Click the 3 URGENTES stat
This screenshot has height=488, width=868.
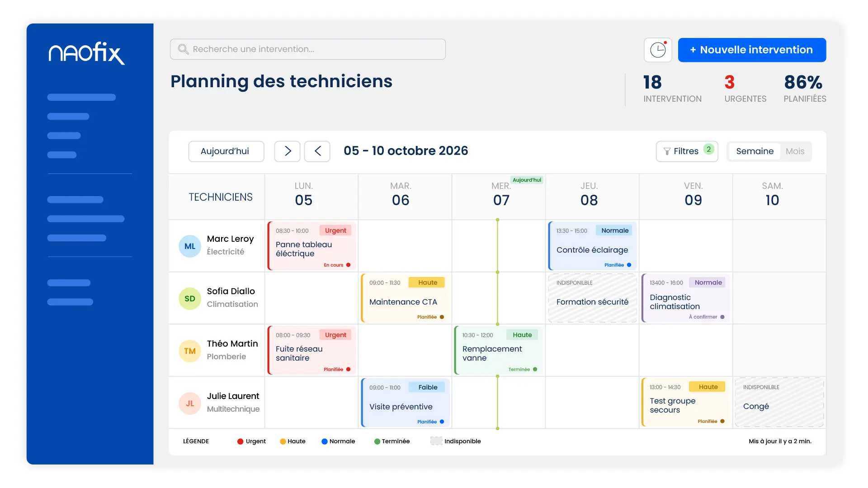[745, 89]
